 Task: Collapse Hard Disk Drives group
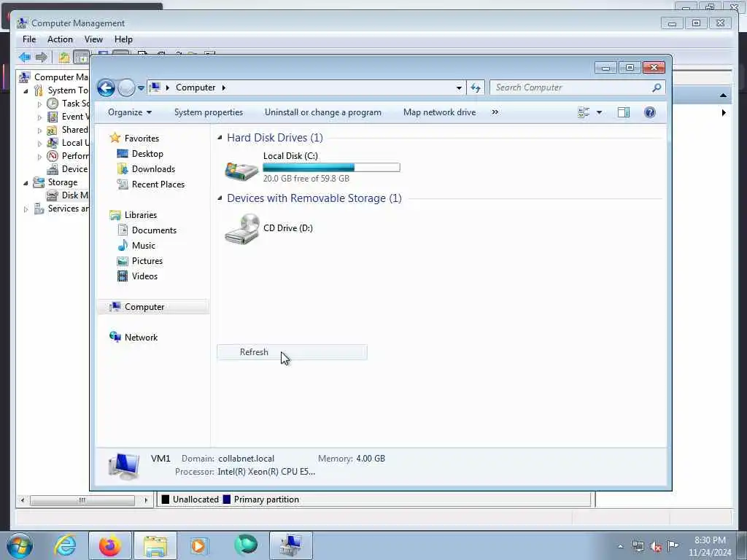coord(220,138)
